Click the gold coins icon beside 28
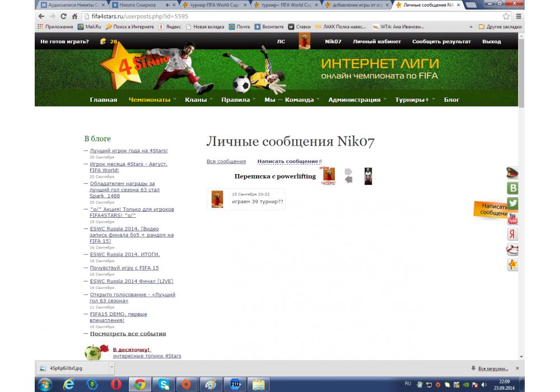Viewport: 560px width, 392px height. (103, 41)
